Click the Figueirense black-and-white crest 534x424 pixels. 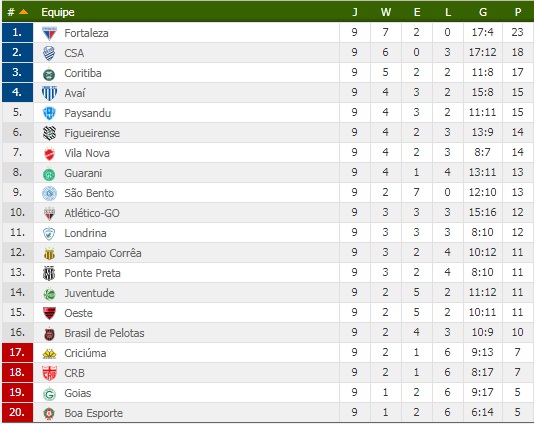(49, 133)
